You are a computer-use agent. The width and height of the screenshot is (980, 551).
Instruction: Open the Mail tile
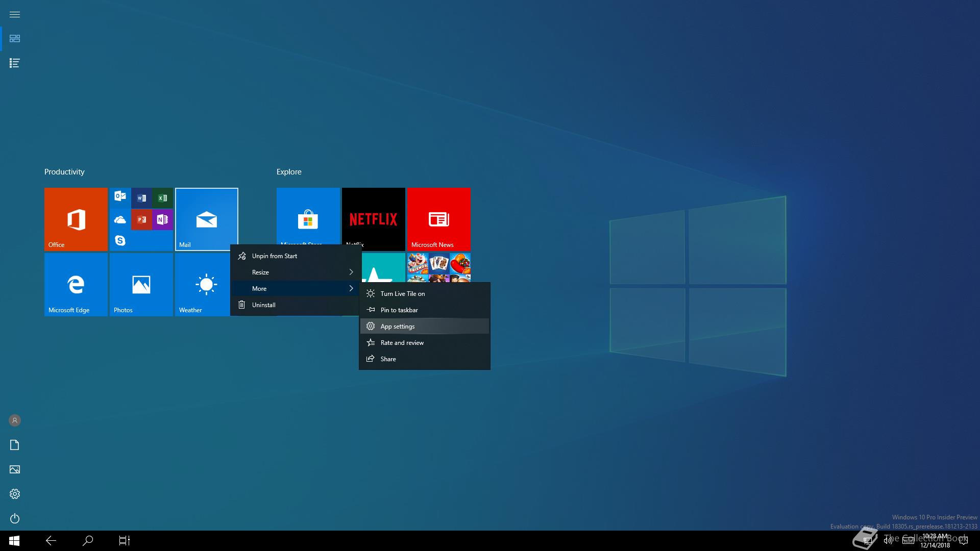[207, 219]
